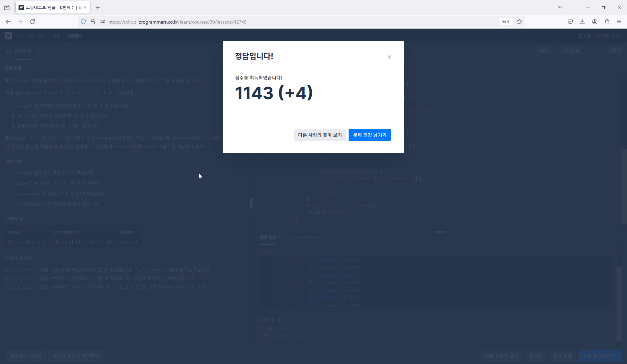
Task: Select the K번째수 problem tab
Action: coord(23,51)
